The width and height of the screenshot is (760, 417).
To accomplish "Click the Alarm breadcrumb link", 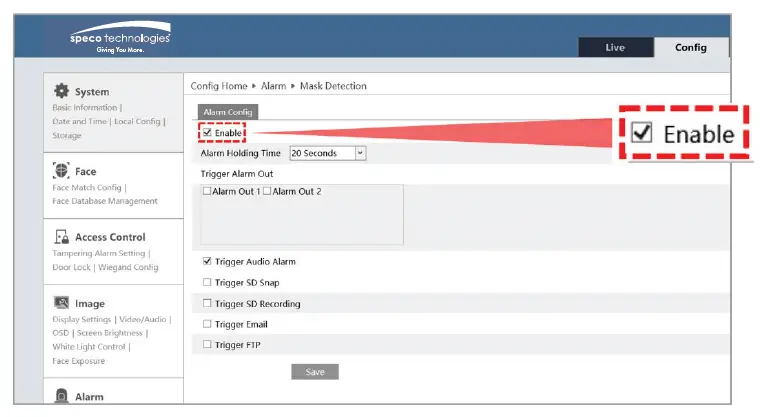I will tap(273, 86).
